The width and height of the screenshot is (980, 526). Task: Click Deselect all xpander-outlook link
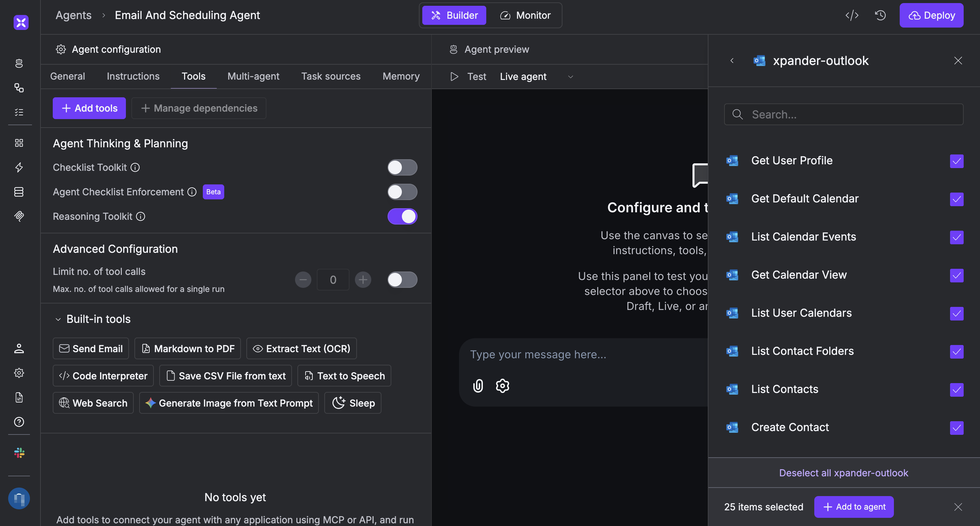click(844, 473)
